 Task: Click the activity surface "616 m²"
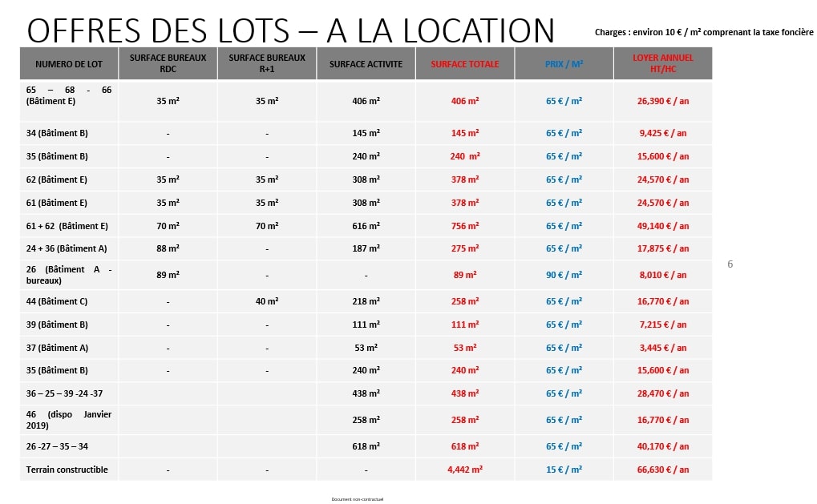(366, 226)
